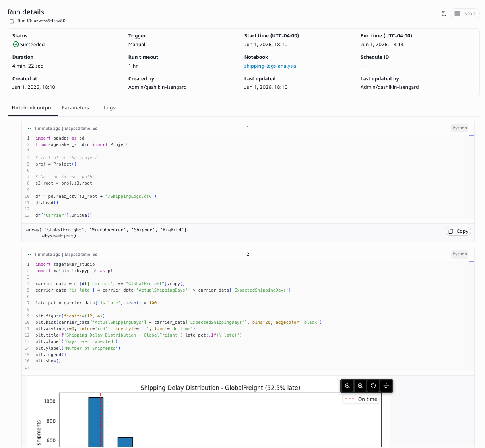Switch to the Notebook output tab

(33, 108)
